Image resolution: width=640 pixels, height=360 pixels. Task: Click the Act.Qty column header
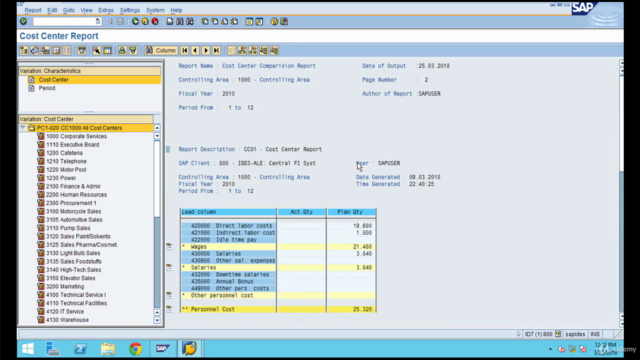click(301, 212)
